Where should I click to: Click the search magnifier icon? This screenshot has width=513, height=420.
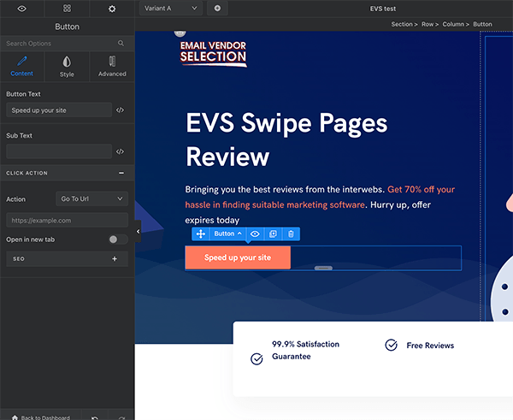(x=121, y=44)
